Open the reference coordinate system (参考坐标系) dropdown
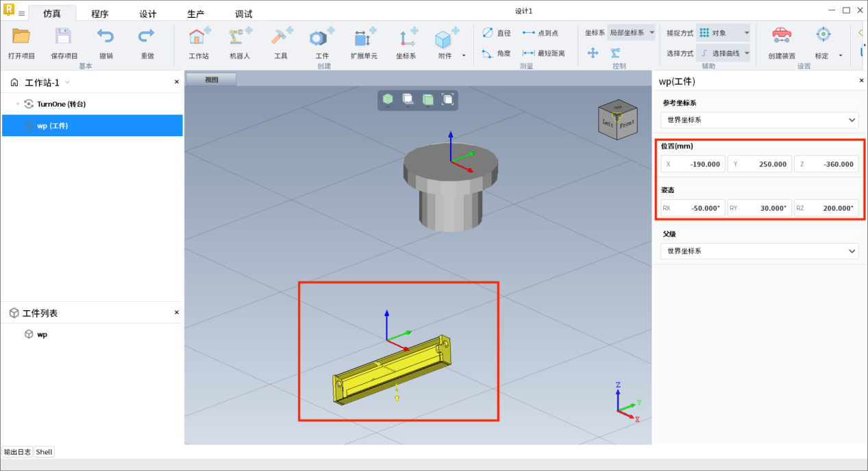The height and width of the screenshot is (471, 868). point(760,120)
